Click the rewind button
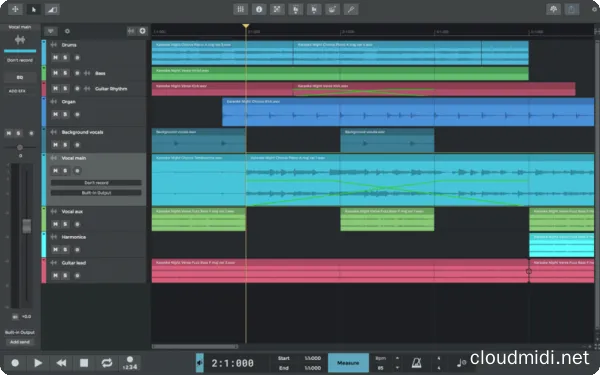Image resolution: width=600 pixels, height=375 pixels. [61, 363]
